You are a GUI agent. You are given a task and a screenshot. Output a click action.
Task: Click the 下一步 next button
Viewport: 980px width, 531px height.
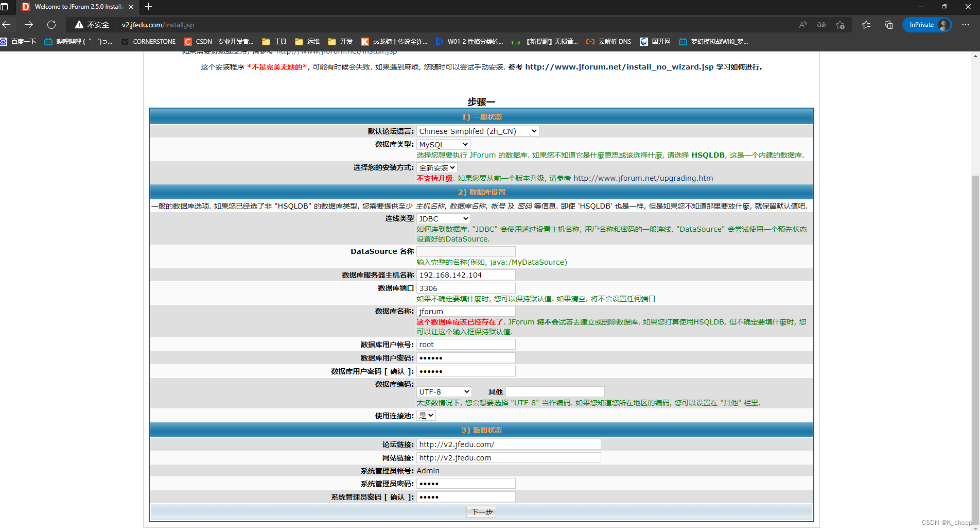point(481,512)
